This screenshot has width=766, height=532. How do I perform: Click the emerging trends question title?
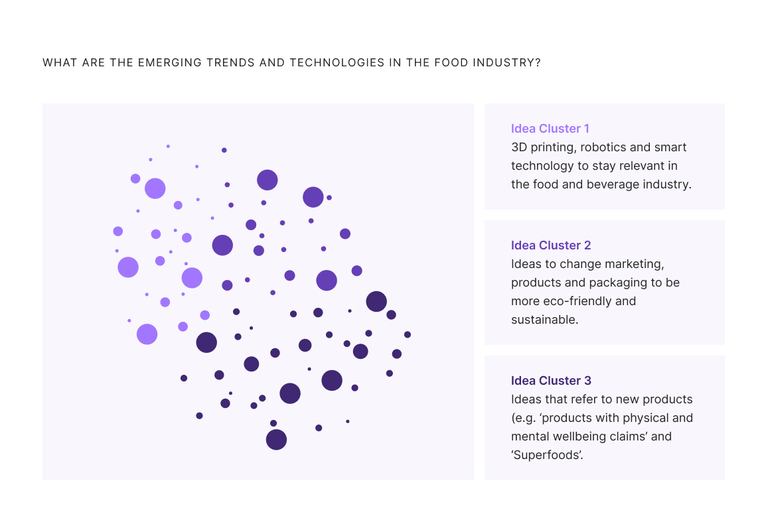(291, 62)
